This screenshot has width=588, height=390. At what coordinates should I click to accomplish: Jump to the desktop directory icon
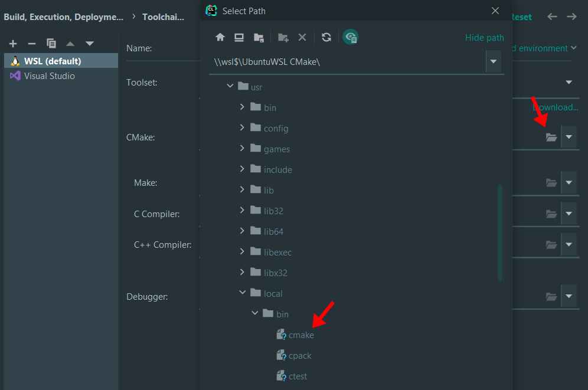(x=239, y=37)
